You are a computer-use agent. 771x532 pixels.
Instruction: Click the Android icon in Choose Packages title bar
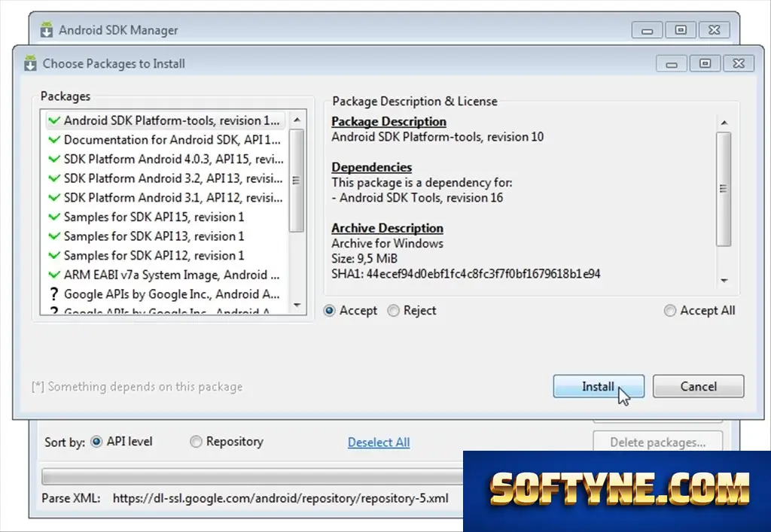[x=30, y=63]
